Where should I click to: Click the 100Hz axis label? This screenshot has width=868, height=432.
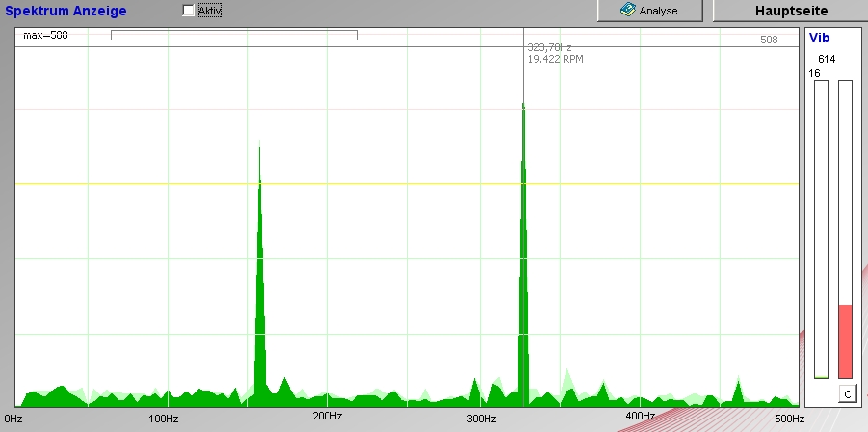point(164,418)
